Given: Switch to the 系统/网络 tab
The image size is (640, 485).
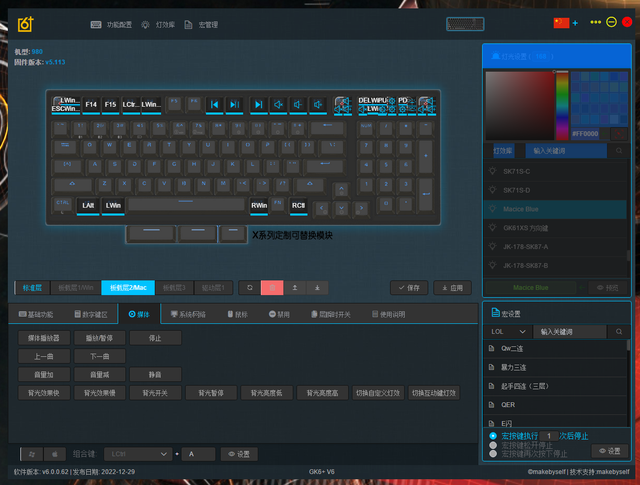Looking at the screenshot, I should pyautogui.click(x=188, y=314).
